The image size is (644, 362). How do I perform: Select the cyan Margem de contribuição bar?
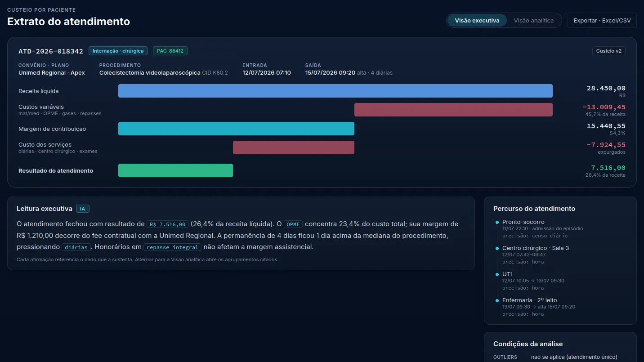click(236, 129)
